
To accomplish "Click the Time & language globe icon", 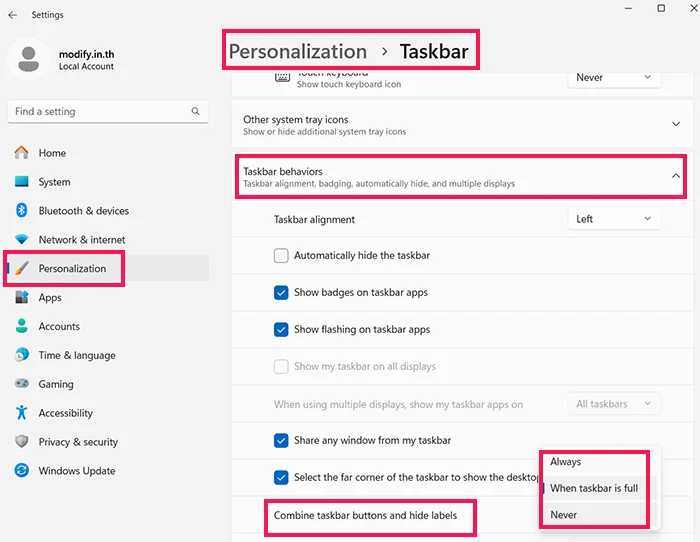I will click(x=21, y=355).
